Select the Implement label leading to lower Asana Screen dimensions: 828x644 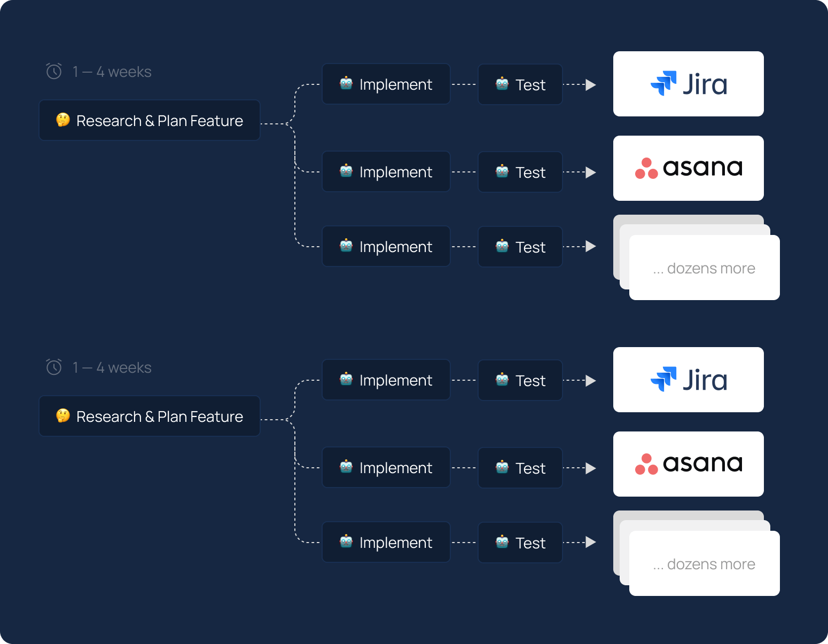click(396, 468)
